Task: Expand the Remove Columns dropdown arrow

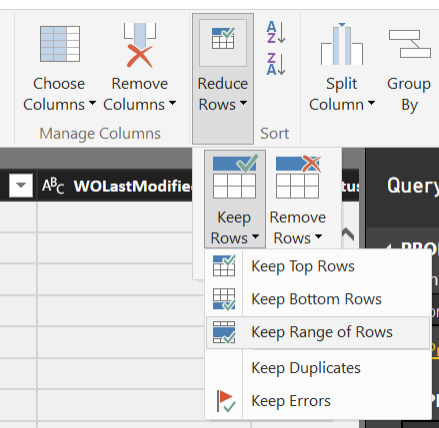Action: 172,103
